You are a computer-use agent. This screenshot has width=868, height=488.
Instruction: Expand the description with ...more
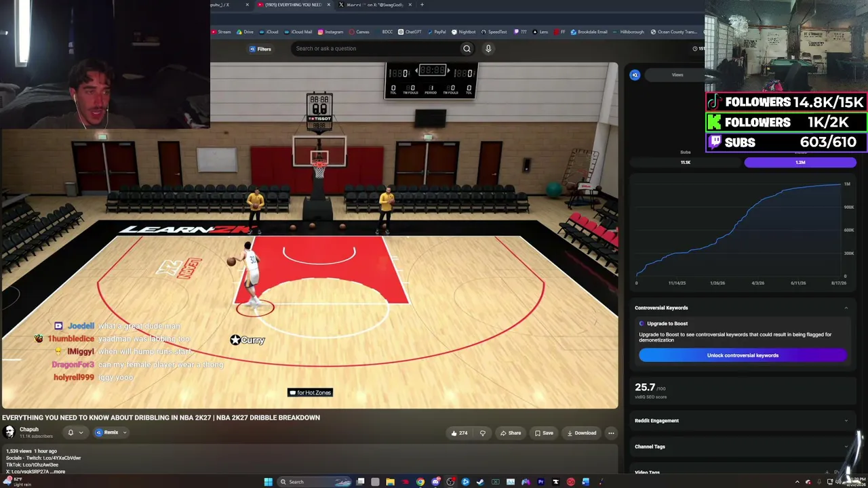57,472
